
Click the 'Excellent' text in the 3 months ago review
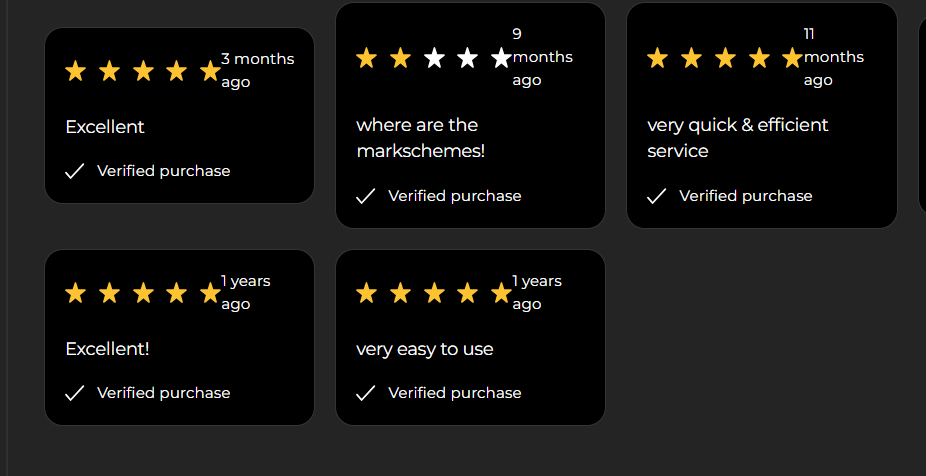pyautogui.click(x=105, y=127)
